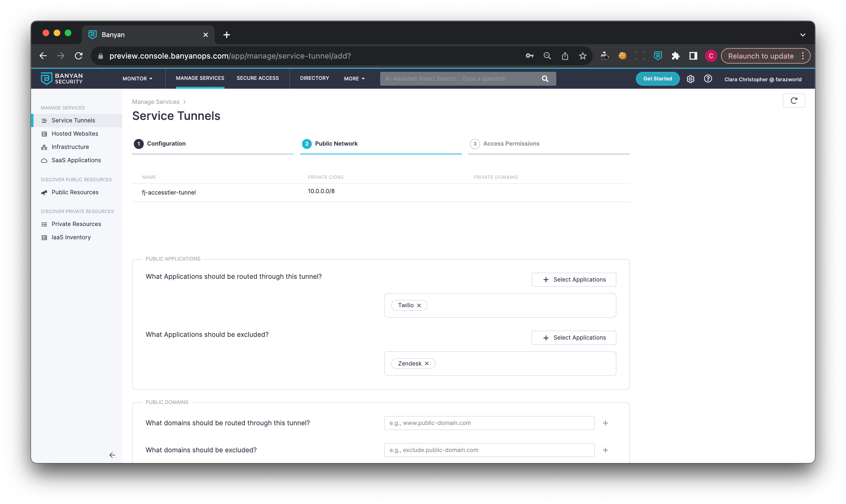Screen dimensions: 846x504
Task: Close the Banyan browser tab
Action: pos(205,35)
